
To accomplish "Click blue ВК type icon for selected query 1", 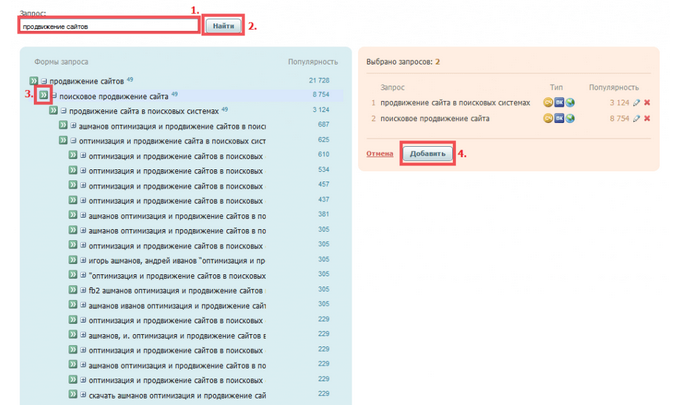I will (x=559, y=103).
